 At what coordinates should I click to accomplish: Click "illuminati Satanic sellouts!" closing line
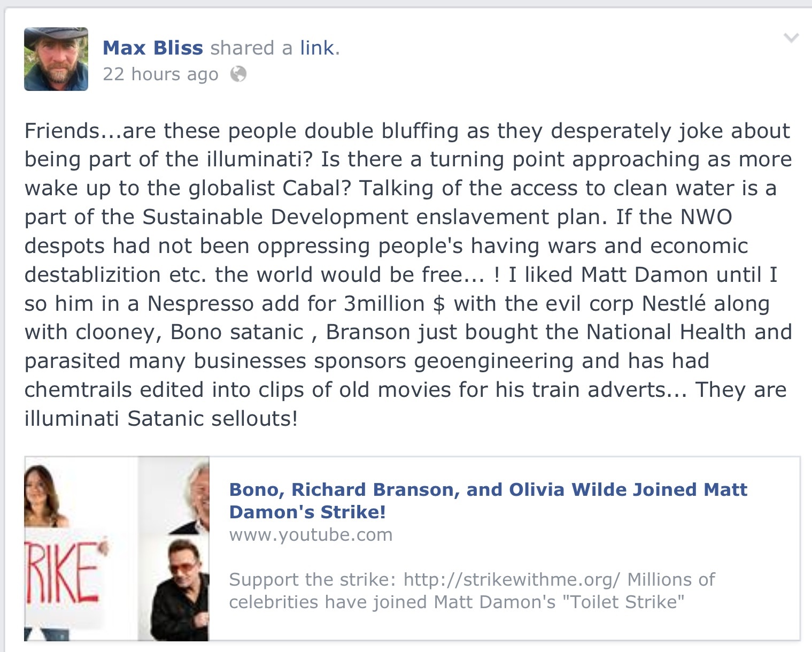[160, 419]
